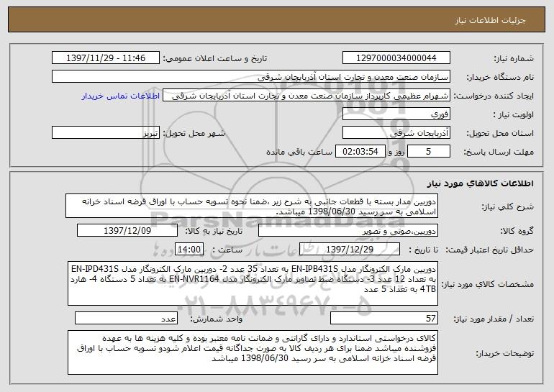
Task: Click the label اولویت نیاز
Action: click(514, 115)
